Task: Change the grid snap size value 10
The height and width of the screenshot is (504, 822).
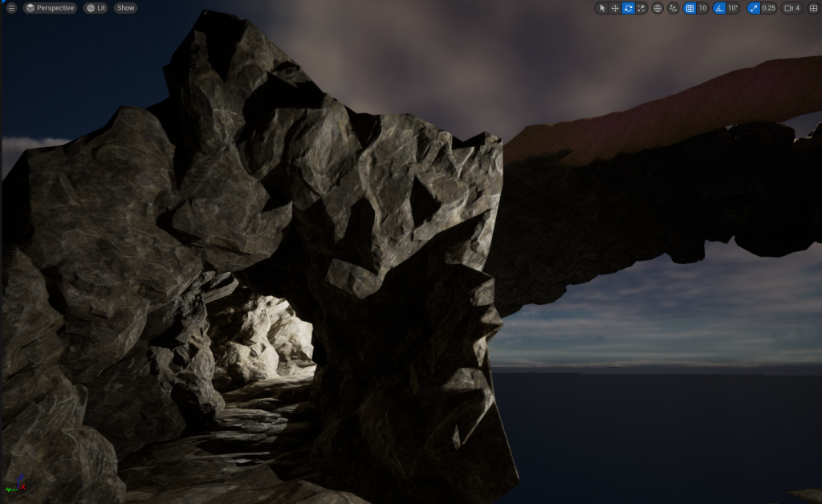Action: point(702,8)
